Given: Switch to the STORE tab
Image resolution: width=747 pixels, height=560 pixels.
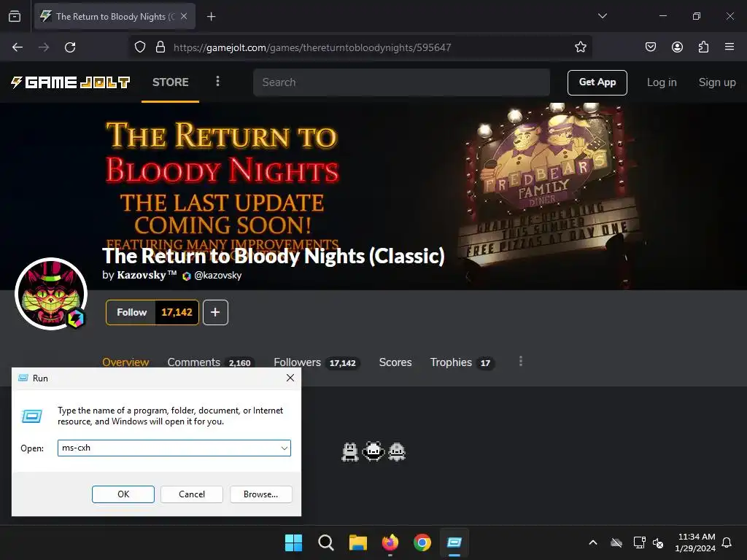Looking at the screenshot, I should (x=171, y=82).
